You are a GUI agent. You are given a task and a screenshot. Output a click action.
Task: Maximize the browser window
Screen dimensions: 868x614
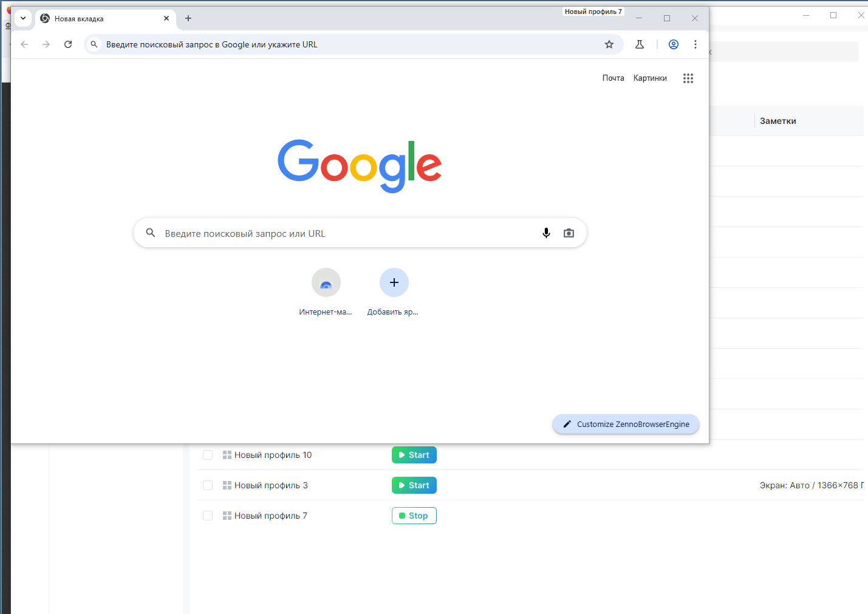[667, 18]
